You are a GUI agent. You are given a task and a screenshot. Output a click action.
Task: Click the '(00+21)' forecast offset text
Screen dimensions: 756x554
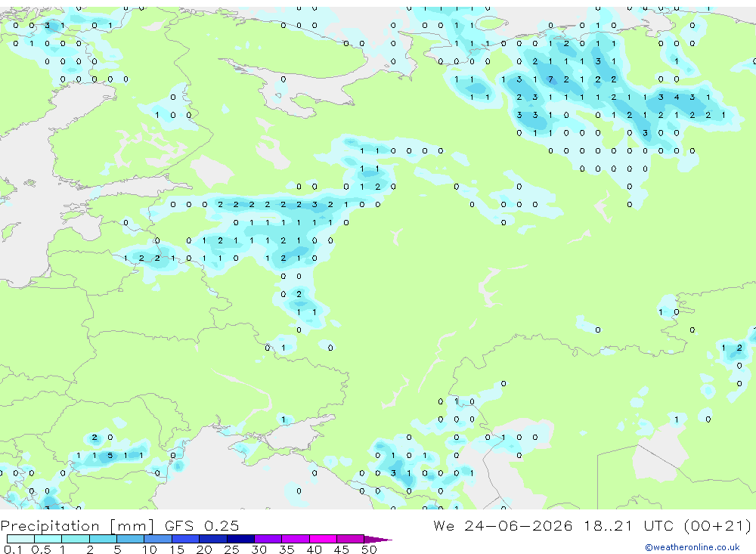click(x=717, y=525)
